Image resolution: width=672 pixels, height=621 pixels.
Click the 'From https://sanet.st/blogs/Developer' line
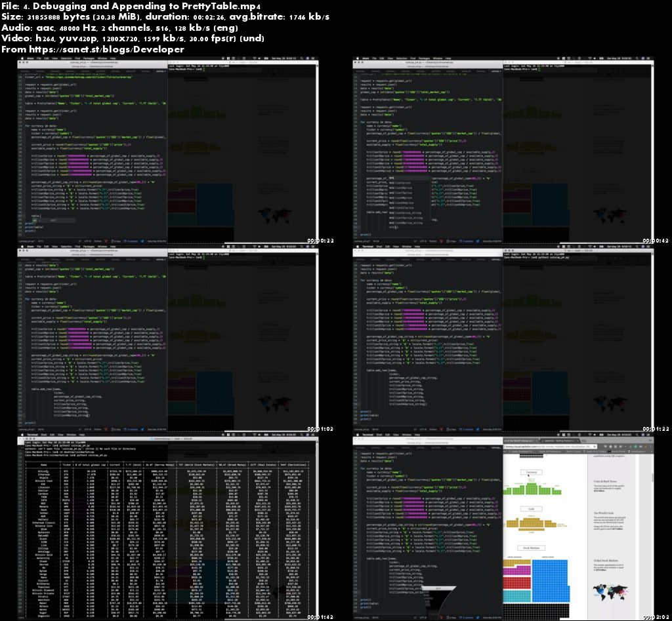click(93, 49)
